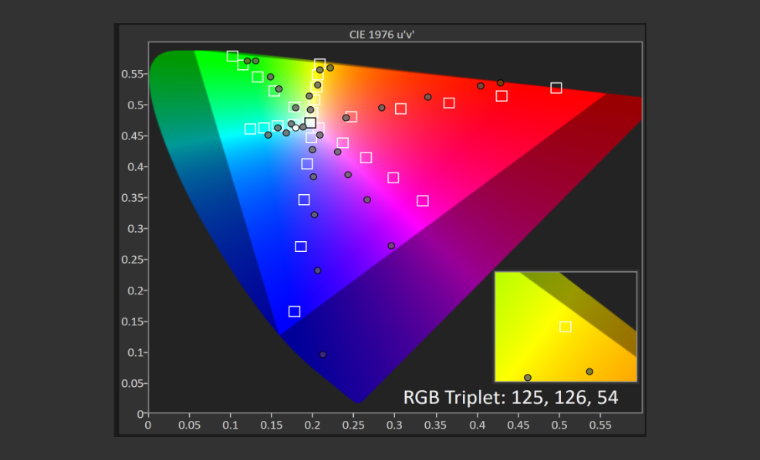Click the right measurement dot in the inset
The width and height of the screenshot is (760, 460).
click(x=589, y=372)
